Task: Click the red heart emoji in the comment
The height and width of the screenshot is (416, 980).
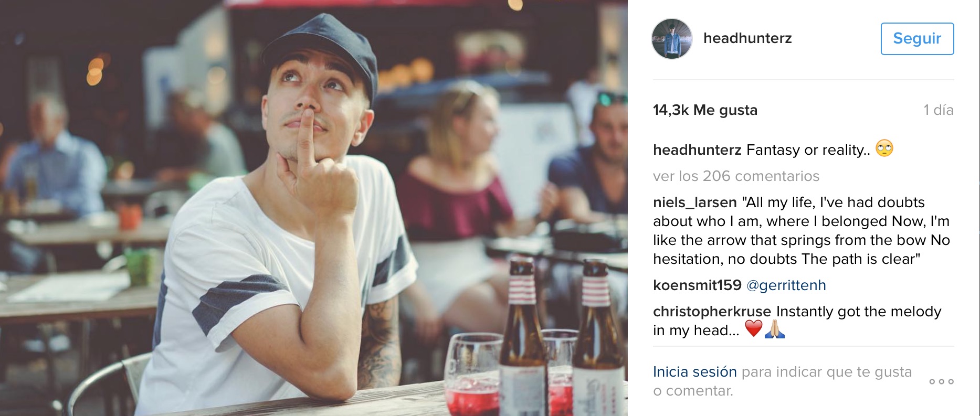Action: coord(754,329)
